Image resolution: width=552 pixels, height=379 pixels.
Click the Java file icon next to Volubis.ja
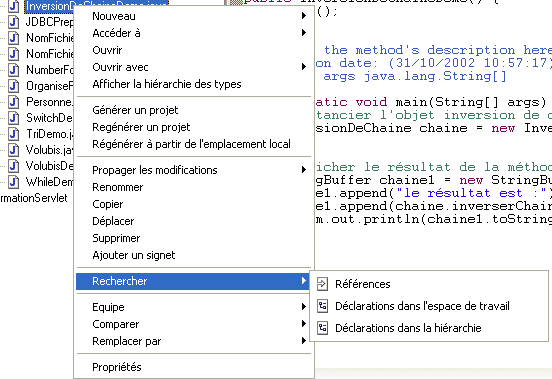click(x=13, y=150)
